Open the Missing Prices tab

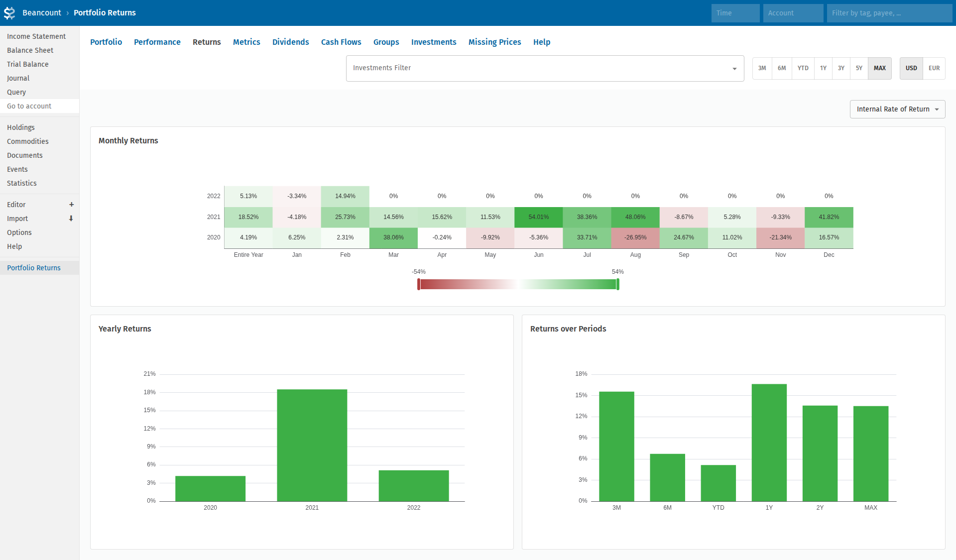point(494,42)
